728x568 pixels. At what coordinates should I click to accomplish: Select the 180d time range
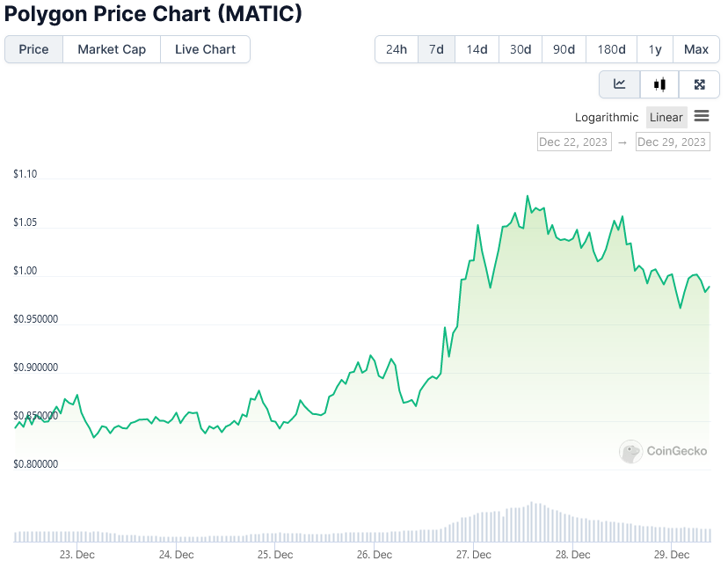[x=611, y=49]
